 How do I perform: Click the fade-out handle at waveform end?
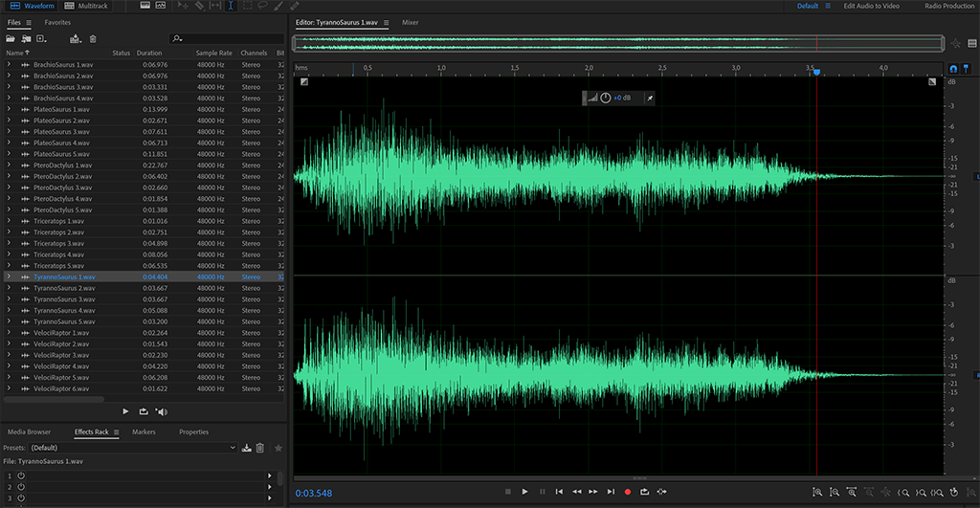pos(932,81)
